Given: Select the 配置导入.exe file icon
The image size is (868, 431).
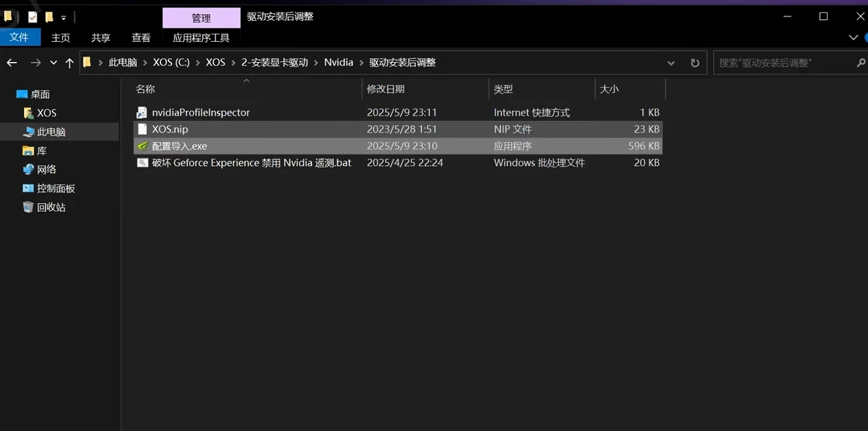Looking at the screenshot, I should (142, 146).
